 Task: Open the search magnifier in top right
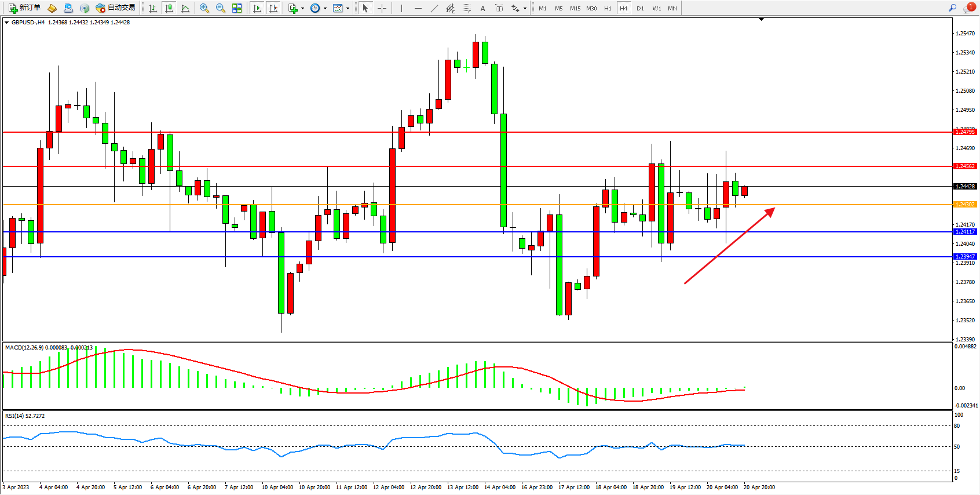click(952, 8)
